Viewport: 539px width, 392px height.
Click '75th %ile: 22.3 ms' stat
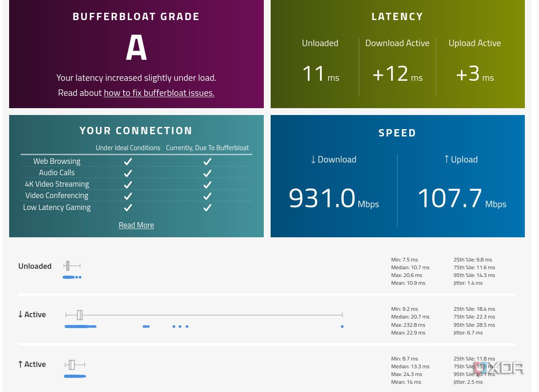pos(474,317)
